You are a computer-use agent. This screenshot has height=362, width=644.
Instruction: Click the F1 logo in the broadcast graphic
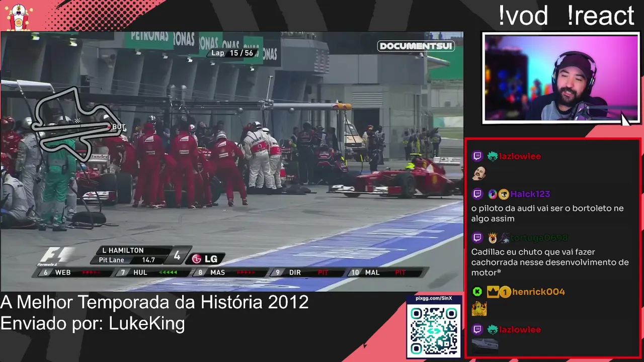(56, 256)
